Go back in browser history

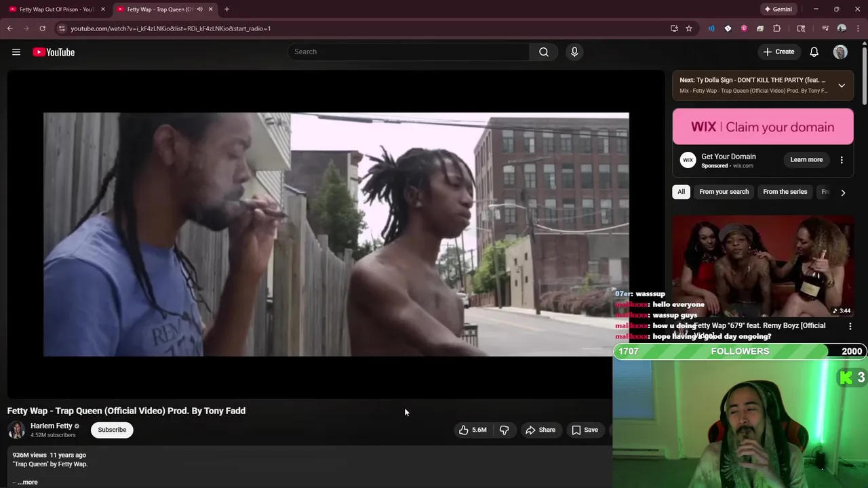click(9, 28)
